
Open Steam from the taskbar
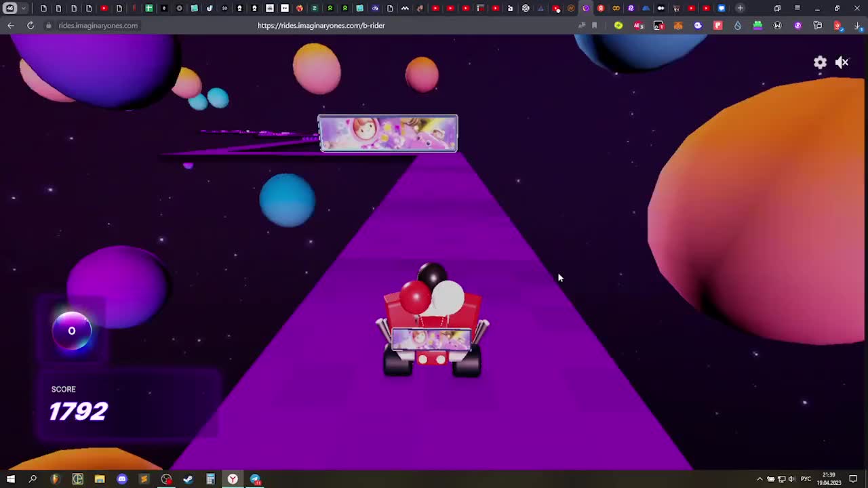pos(188,479)
